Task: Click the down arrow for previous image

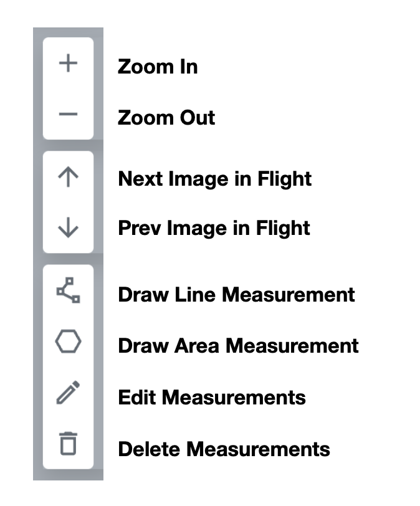Action: [x=68, y=228]
